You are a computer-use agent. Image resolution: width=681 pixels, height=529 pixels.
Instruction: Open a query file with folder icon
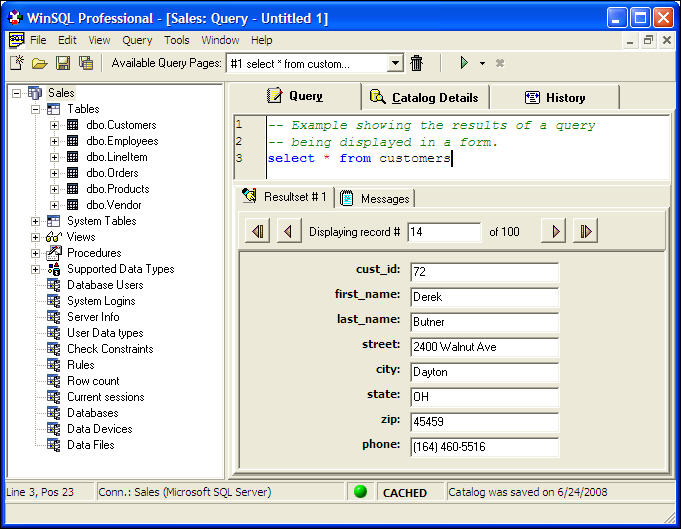tap(40, 63)
